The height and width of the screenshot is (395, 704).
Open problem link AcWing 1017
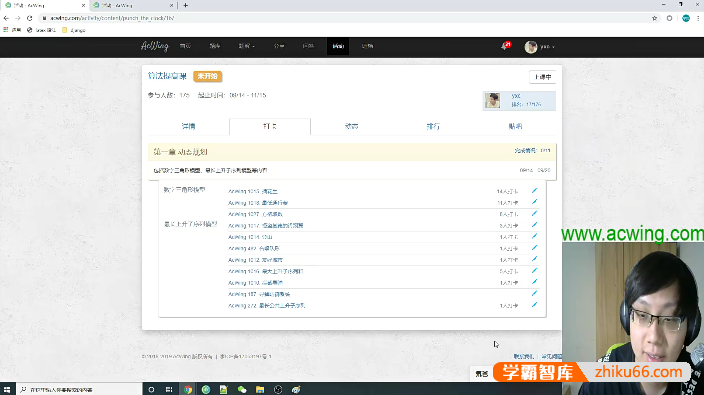pyautogui.click(x=265, y=225)
